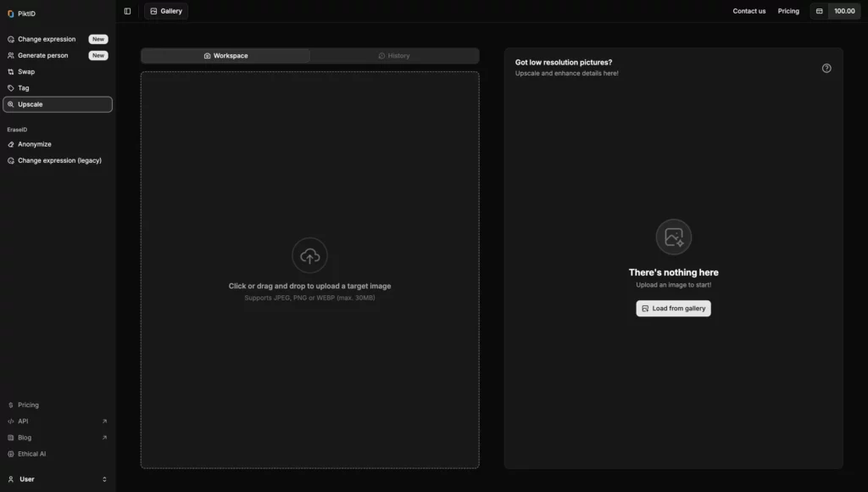
Task: Switch to the History tab
Action: 394,56
